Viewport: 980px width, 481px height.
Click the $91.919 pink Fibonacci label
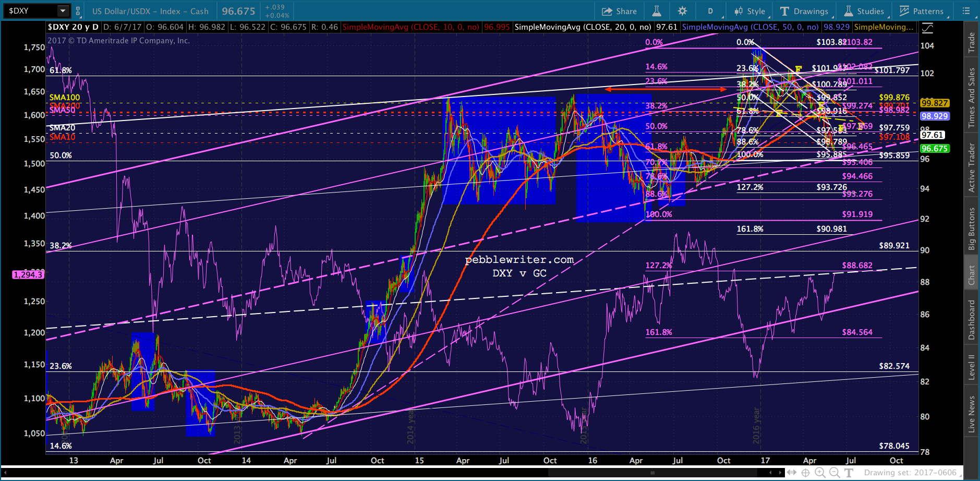[x=857, y=214]
